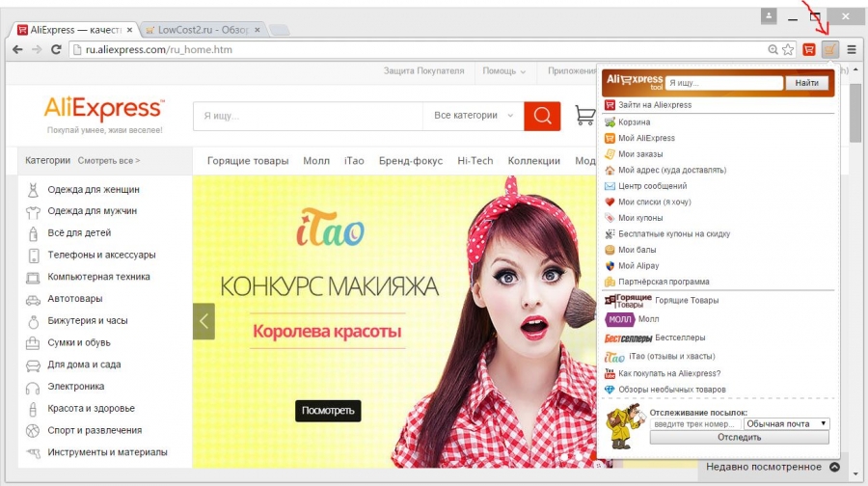The image size is (868, 486).
Task: Open the Обычная почта dropdown
Action: click(786, 424)
